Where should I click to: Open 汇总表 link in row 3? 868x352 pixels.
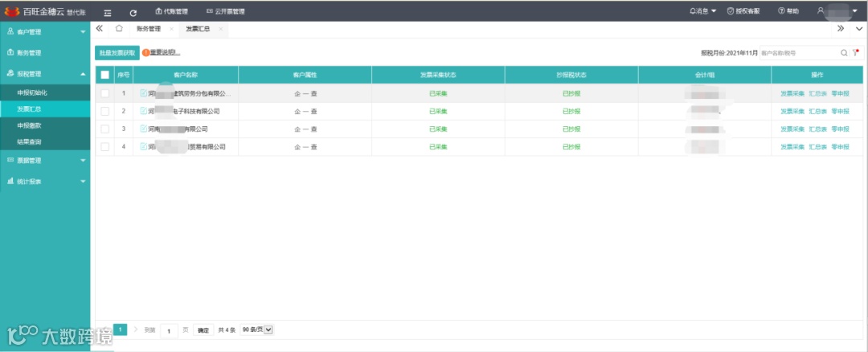click(x=818, y=129)
